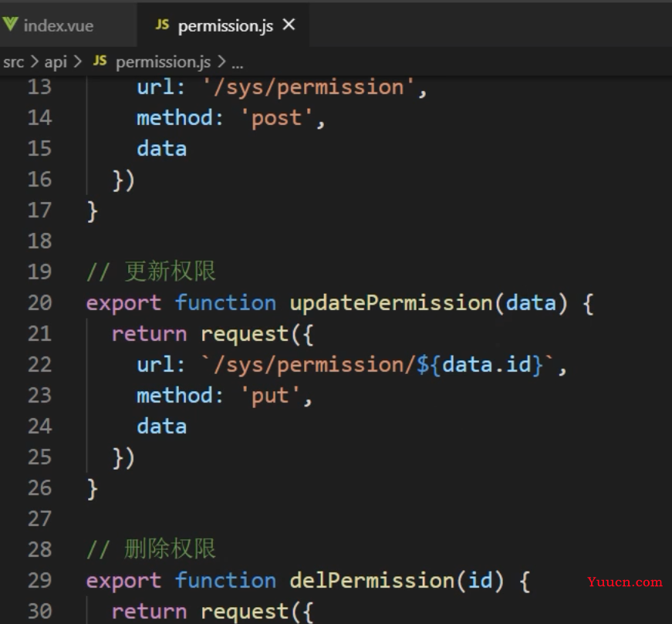Click the function keyword on line 29
The width and height of the screenshot is (672, 624).
tap(225, 581)
